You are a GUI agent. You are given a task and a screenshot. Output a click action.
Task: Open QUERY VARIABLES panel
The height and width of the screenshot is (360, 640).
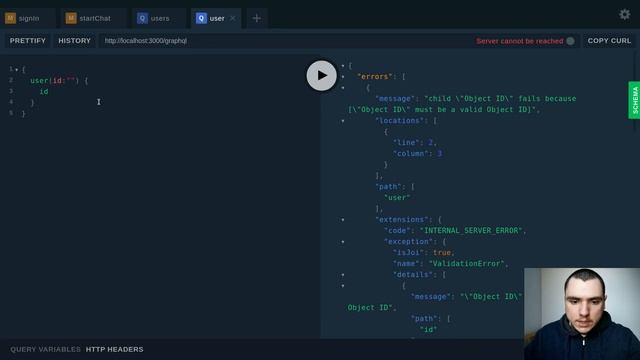[45, 349]
